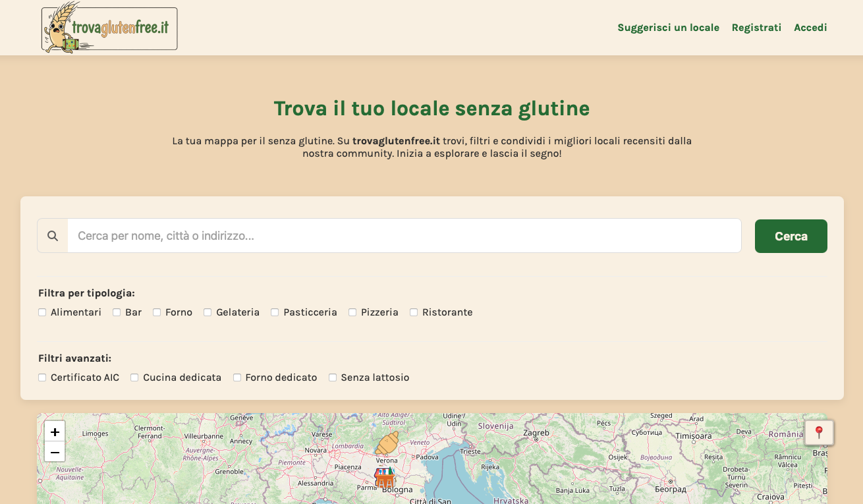The image size is (863, 504).
Task: Select the Cucina dedicata checkbox
Action: pyautogui.click(x=134, y=377)
